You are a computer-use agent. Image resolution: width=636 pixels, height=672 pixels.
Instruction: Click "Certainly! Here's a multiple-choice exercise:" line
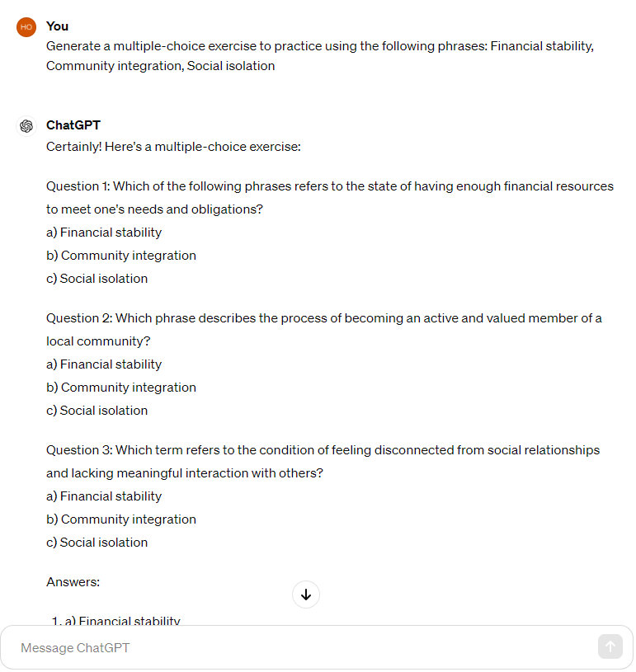173,147
